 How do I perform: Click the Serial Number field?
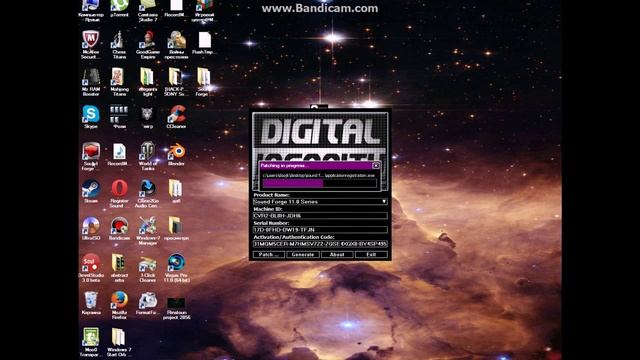pyautogui.click(x=320, y=230)
